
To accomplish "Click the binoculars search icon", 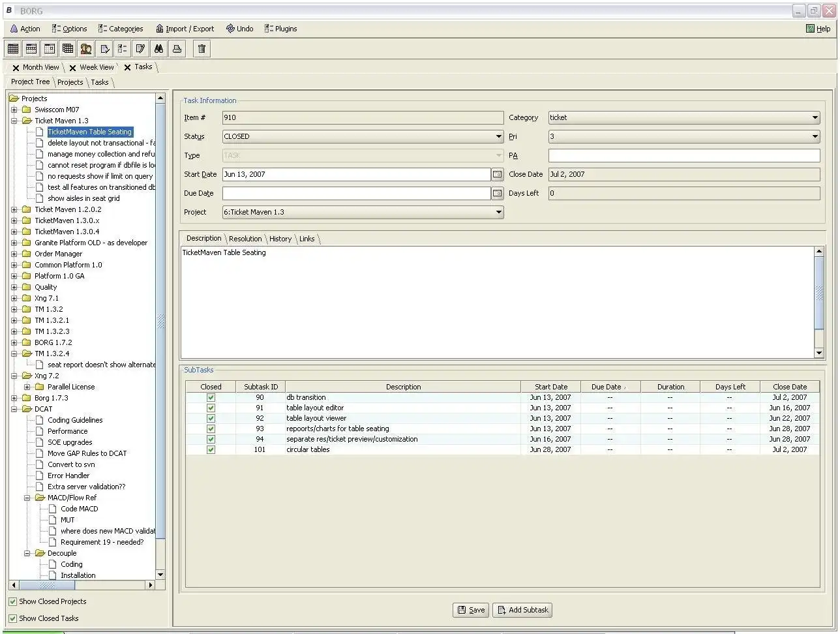I will point(158,49).
